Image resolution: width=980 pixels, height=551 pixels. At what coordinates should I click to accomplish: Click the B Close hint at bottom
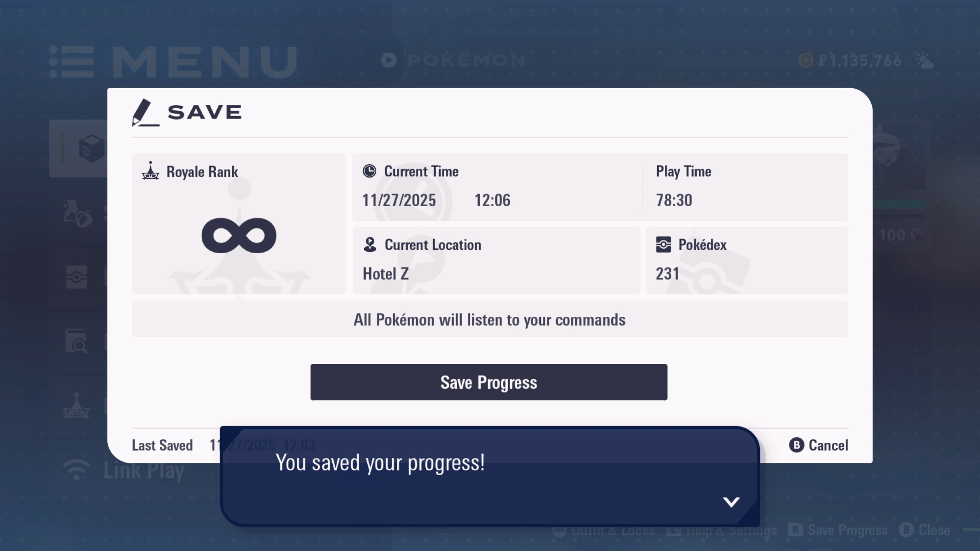click(925, 530)
